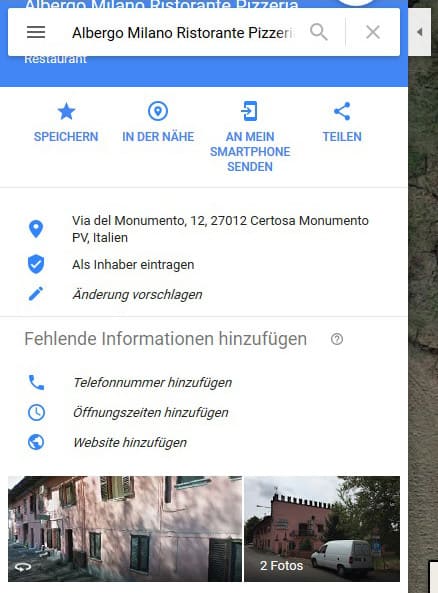Open the hamburger main menu

pos(36,32)
